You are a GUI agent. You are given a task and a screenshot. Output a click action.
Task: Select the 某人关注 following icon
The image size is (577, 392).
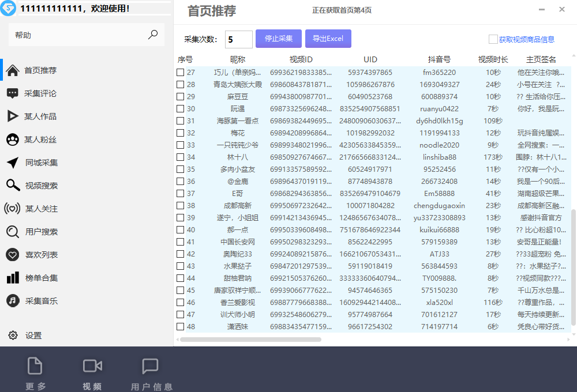click(13, 208)
